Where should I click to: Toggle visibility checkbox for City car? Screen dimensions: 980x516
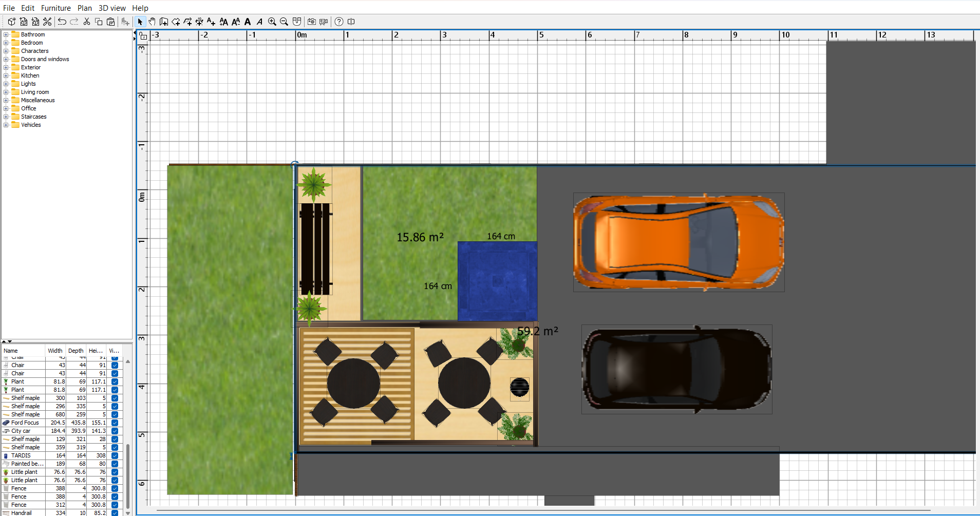[x=115, y=431]
